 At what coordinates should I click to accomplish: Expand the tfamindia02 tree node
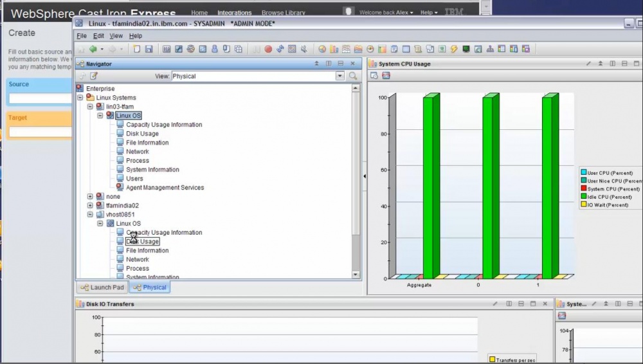pos(90,206)
